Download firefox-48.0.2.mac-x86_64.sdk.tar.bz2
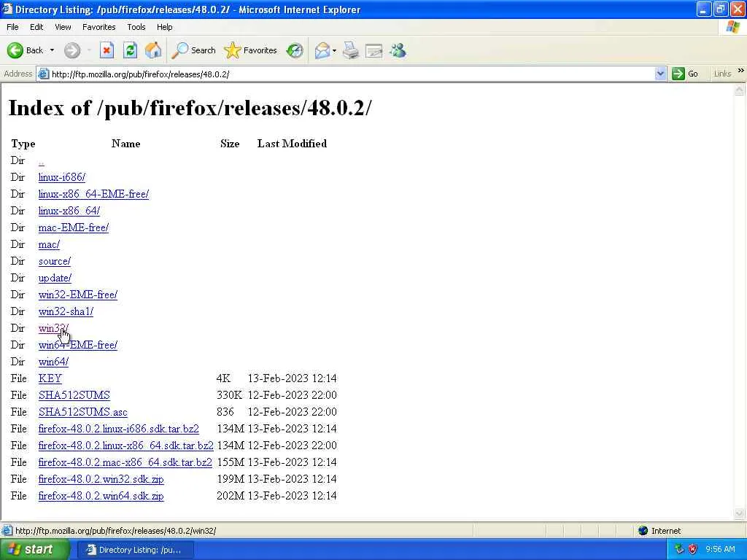This screenshot has width=747, height=560. click(125, 462)
